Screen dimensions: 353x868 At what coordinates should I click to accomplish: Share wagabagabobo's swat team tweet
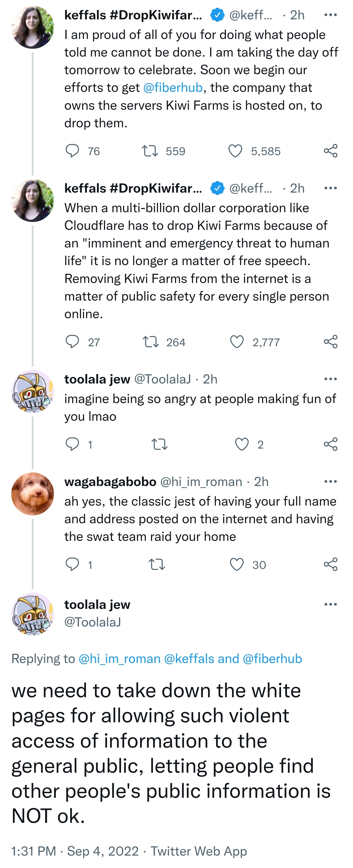pyautogui.click(x=330, y=564)
